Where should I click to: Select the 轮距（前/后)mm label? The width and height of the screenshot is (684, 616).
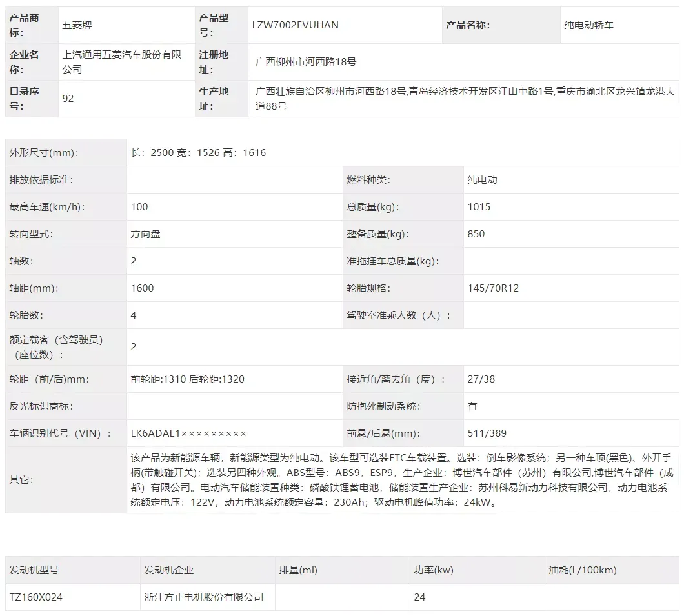(x=49, y=379)
